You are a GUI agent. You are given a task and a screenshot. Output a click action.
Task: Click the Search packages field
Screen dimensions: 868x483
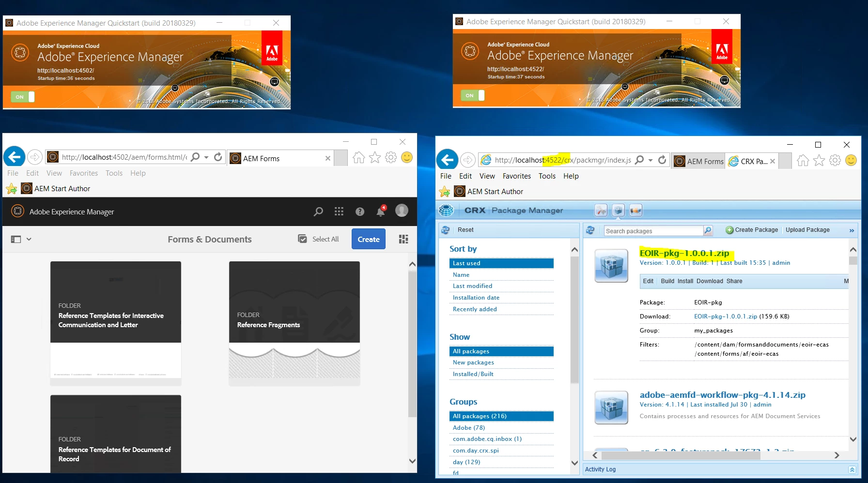(653, 231)
